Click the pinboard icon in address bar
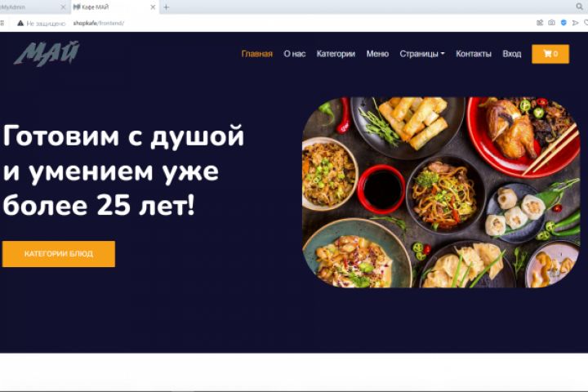 click(x=540, y=23)
